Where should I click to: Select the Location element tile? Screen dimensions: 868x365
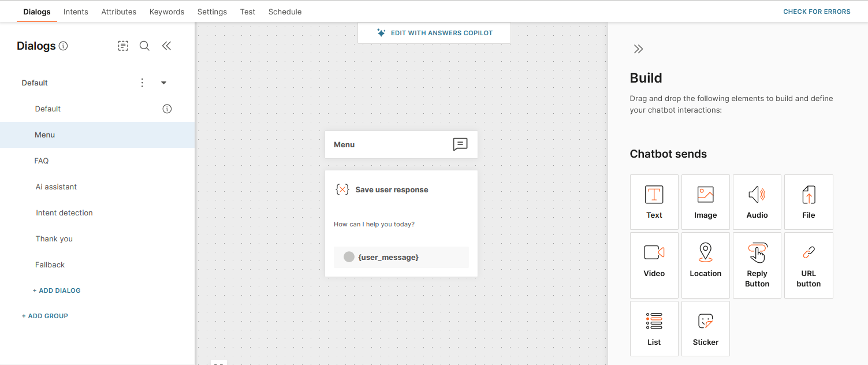[705, 265]
